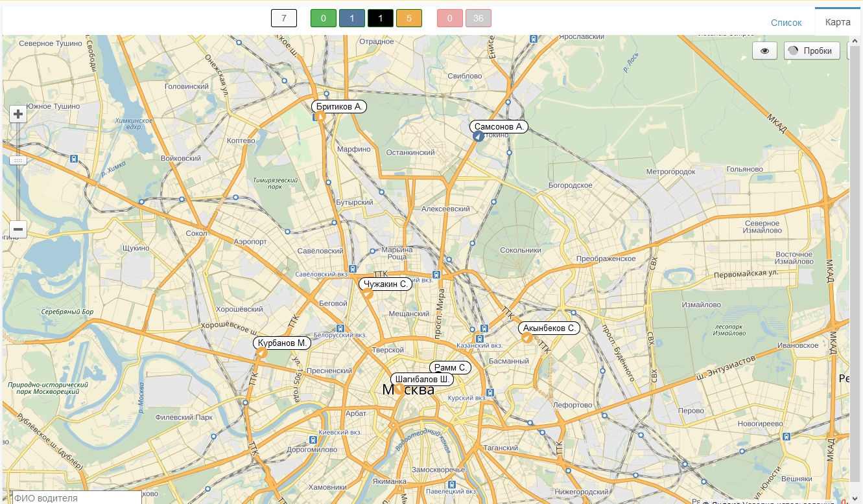Open the Курбанов М. driver label

[282, 343]
